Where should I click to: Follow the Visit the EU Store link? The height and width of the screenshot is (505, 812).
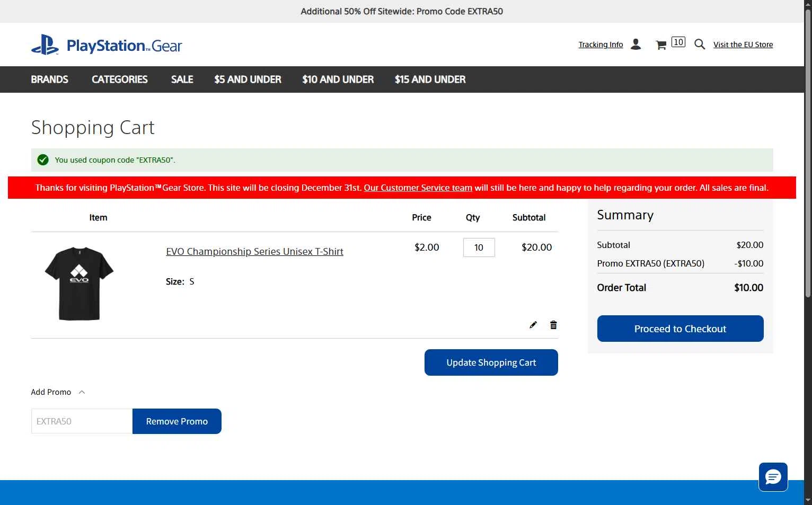(743, 45)
